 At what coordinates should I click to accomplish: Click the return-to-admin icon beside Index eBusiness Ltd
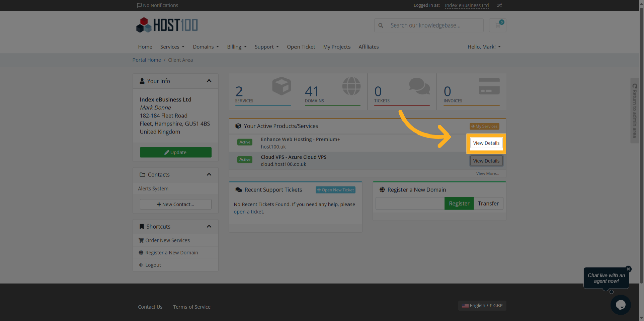coord(499,5)
